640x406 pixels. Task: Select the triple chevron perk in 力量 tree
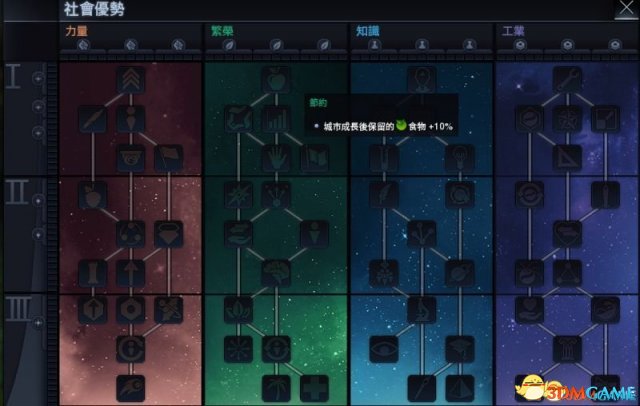tap(131, 80)
